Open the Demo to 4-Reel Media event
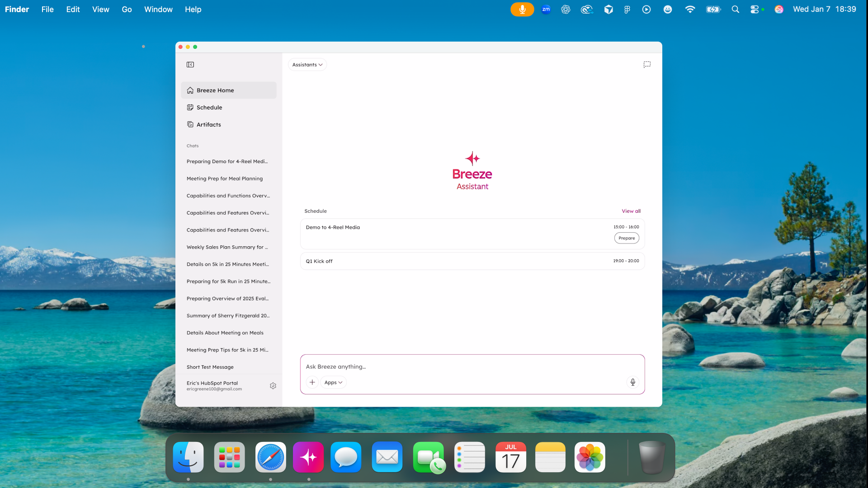Image resolution: width=868 pixels, height=488 pixels. 472,234
